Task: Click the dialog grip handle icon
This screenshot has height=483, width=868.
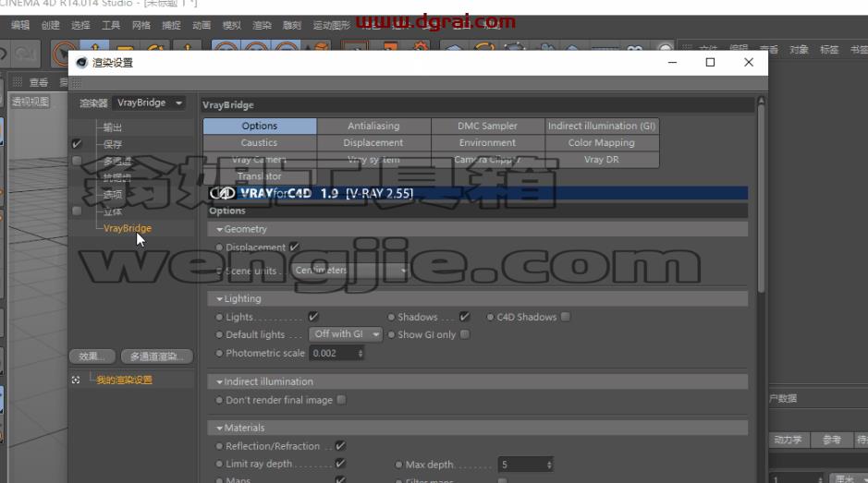Action: click(77, 83)
